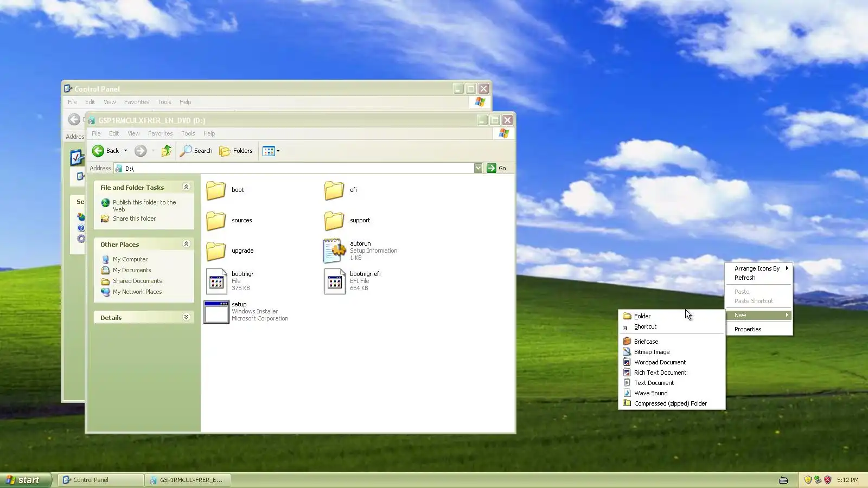Viewport: 868px width, 488px height.
Task: Collapse the File and Folder Tasks panel
Action: pos(186,187)
